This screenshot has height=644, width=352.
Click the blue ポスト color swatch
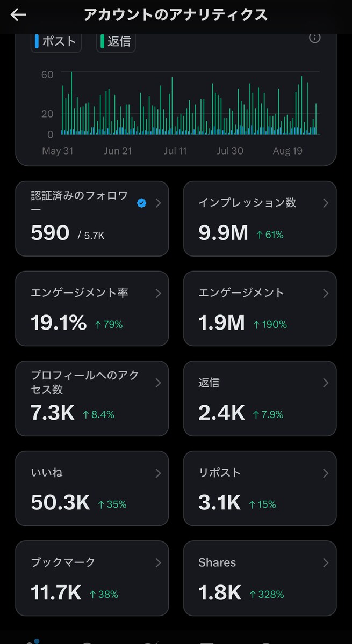click(x=37, y=41)
